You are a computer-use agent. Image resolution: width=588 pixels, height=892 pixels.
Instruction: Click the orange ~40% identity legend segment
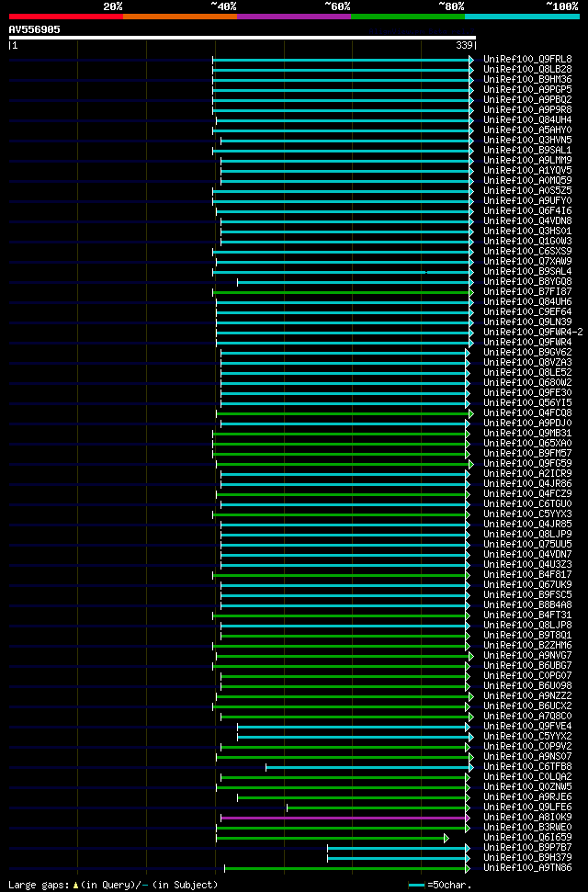coord(180,17)
